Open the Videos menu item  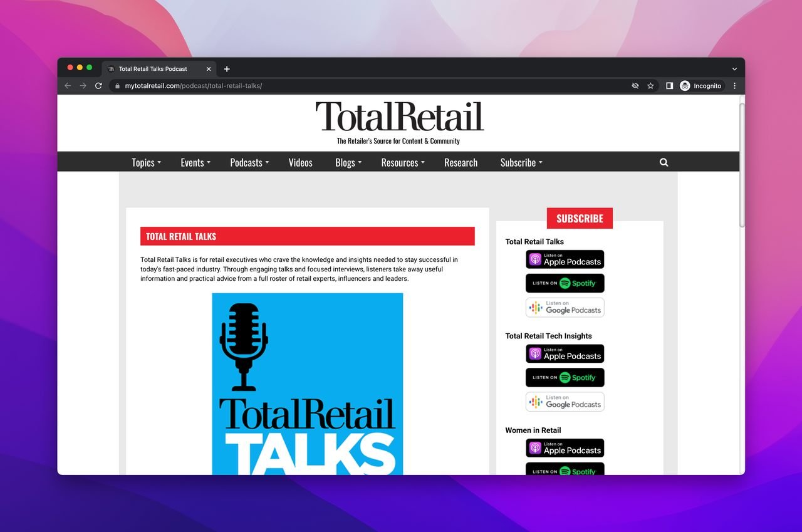click(x=300, y=162)
